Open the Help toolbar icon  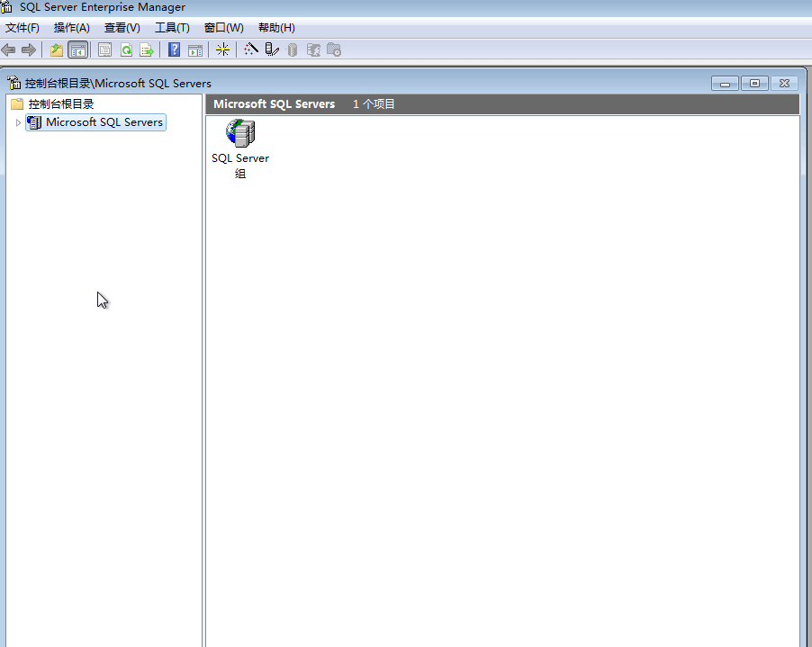pyautogui.click(x=173, y=49)
